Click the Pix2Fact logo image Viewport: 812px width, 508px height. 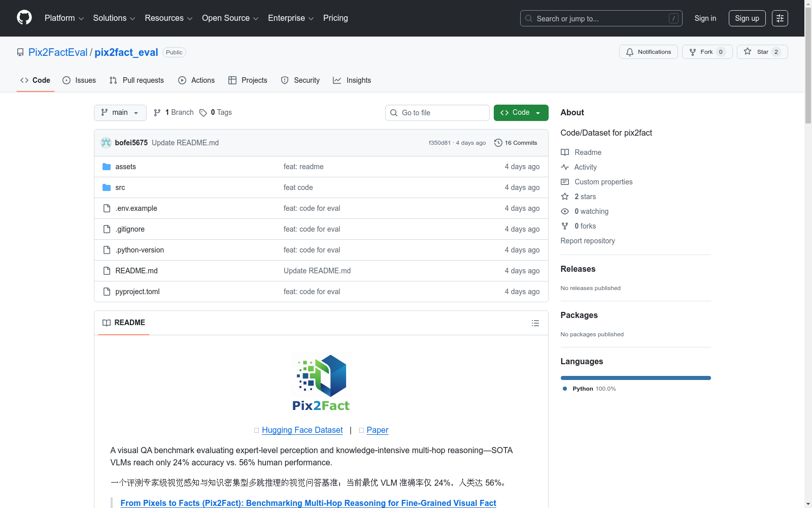(x=321, y=382)
